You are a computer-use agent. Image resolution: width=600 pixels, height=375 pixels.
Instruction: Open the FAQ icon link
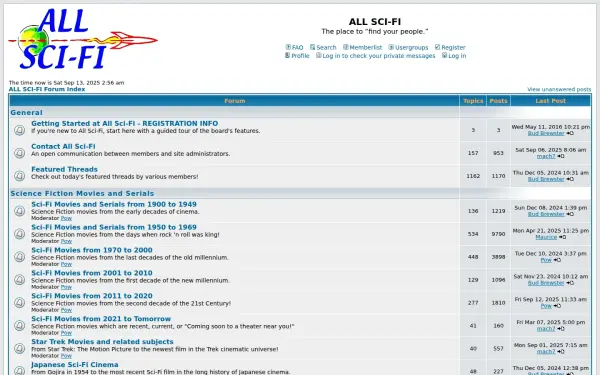[x=288, y=47]
